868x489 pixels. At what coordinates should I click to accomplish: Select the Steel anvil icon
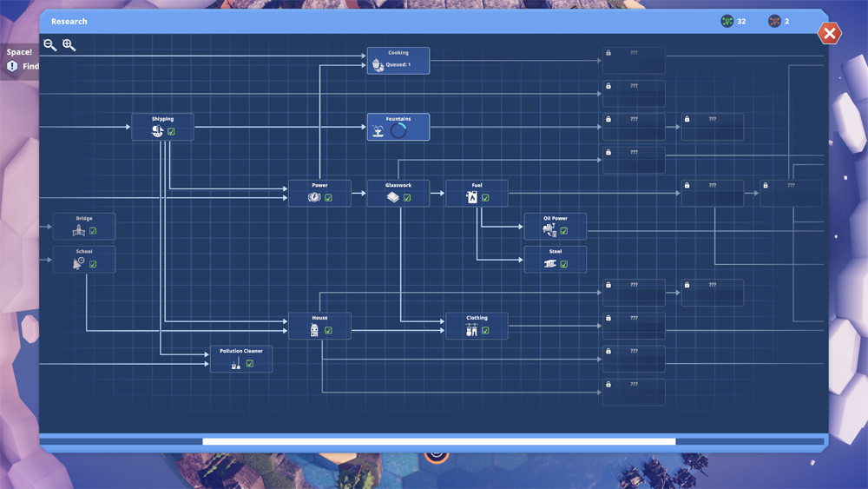click(x=549, y=263)
